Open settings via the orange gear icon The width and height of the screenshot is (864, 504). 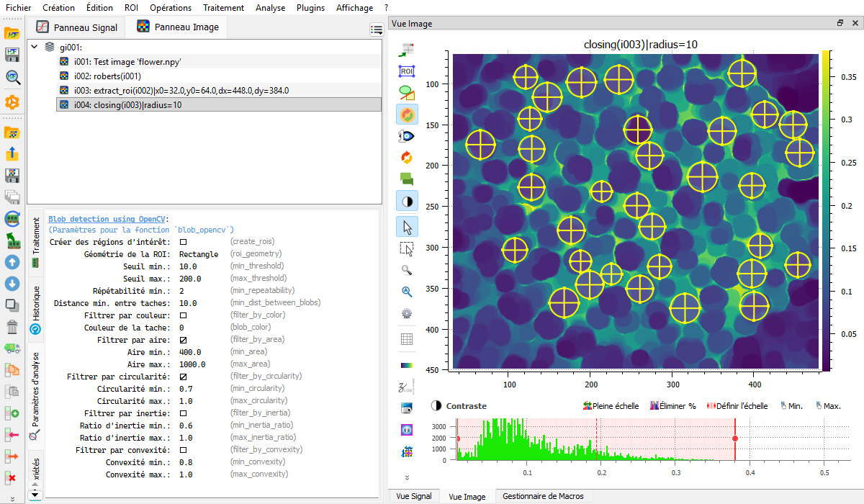12,102
